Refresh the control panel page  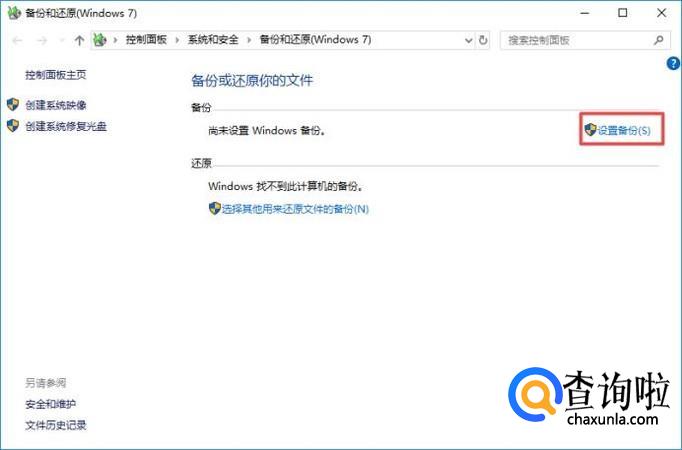point(483,40)
